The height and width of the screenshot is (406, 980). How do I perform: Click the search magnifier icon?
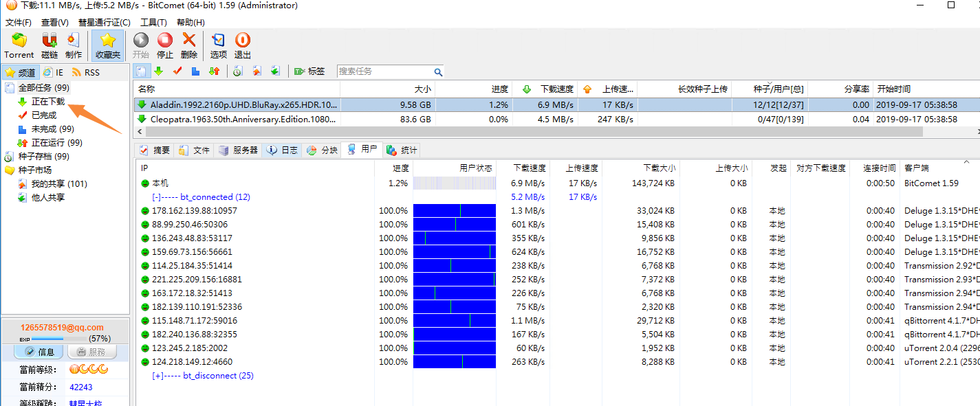[x=438, y=71]
